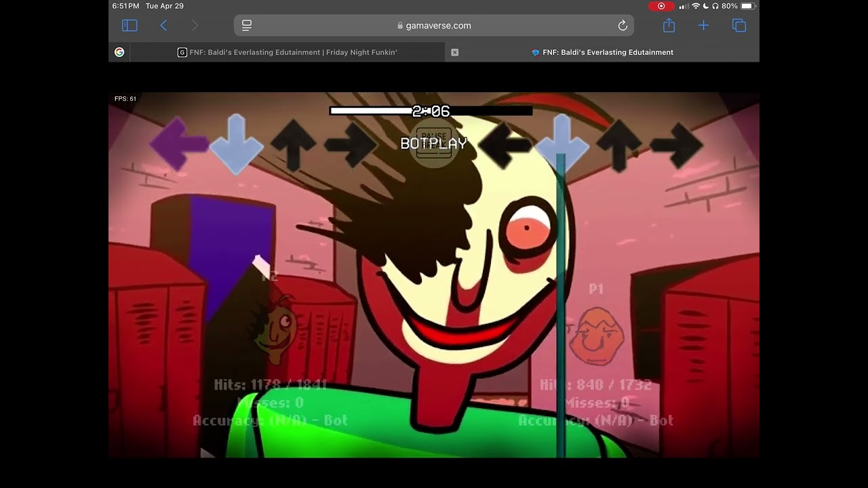Click the 'Hits: 1178 / 1811' counter
868x488 pixels.
pos(271,385)
